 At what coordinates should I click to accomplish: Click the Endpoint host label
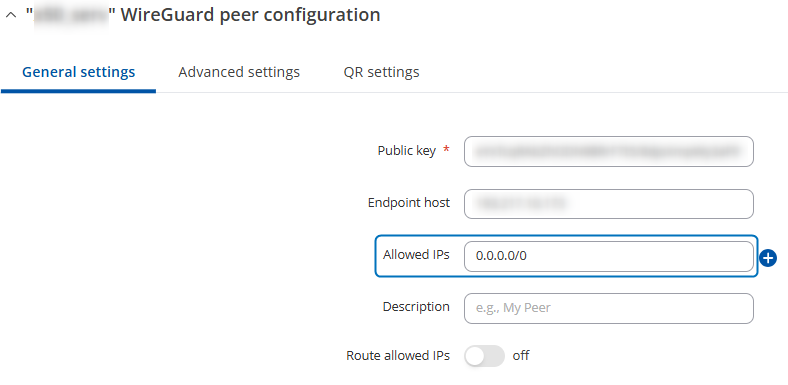coord(409,203)
